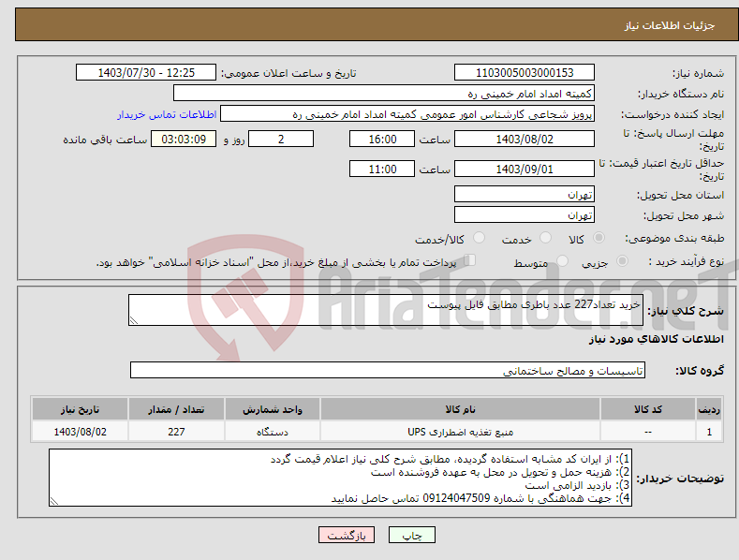
Task: Click the remaining days field showing 2
Action: point(281,139)
